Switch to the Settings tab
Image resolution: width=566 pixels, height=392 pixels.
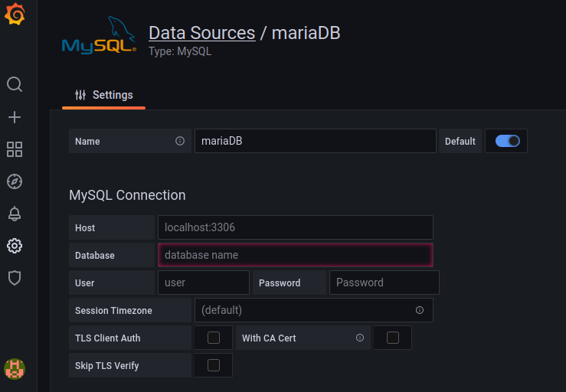pyautogui.click(x=104, y=95)
